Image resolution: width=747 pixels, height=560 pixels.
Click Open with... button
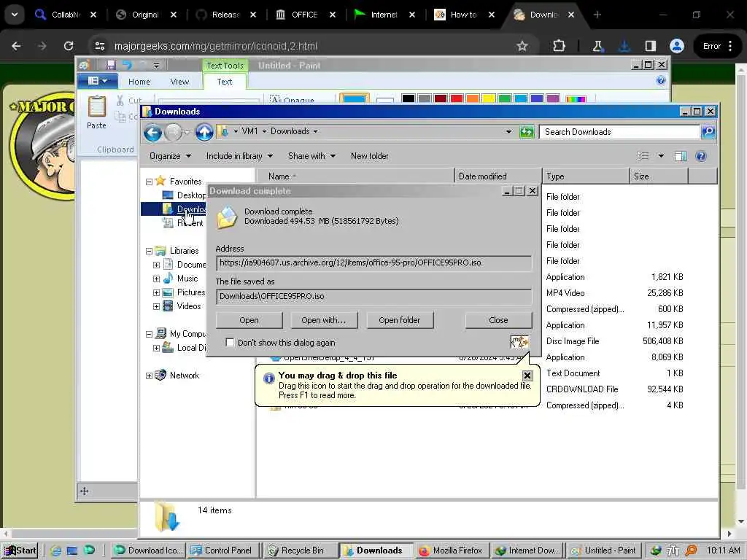point(324,320)
